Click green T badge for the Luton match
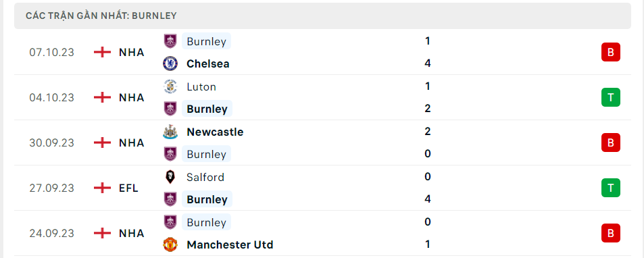The image size is (644, 258). click(x=611, y=97)
